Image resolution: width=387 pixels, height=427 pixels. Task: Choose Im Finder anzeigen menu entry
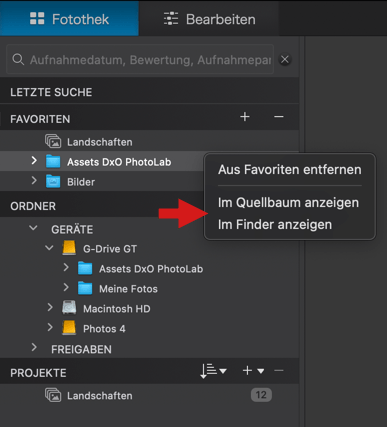tap(275, 225)
